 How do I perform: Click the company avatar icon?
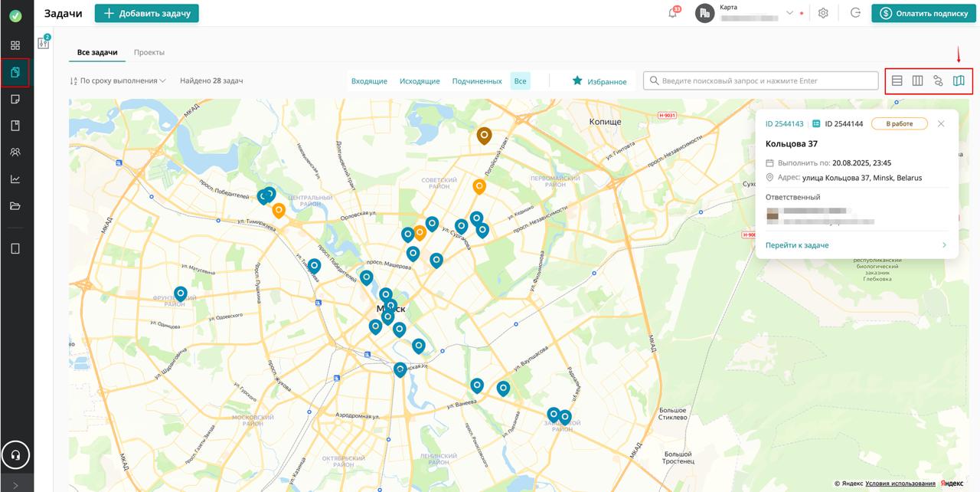pos(704,13)
